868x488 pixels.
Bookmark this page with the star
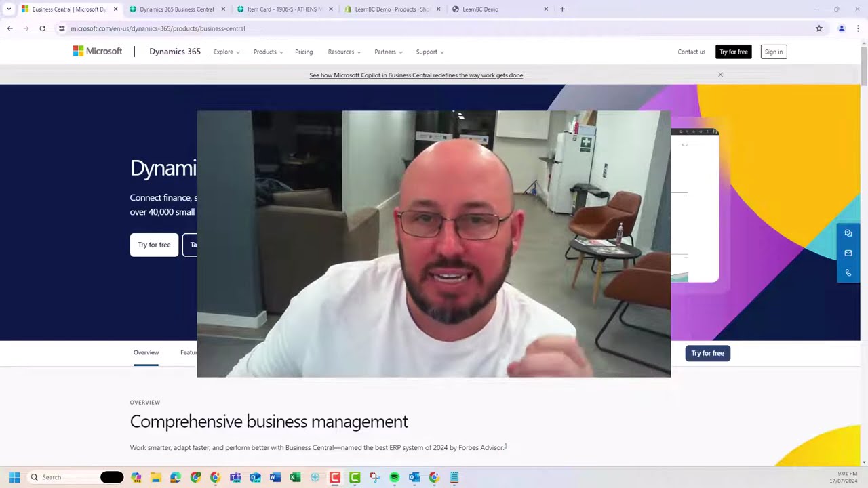point(819,28)
